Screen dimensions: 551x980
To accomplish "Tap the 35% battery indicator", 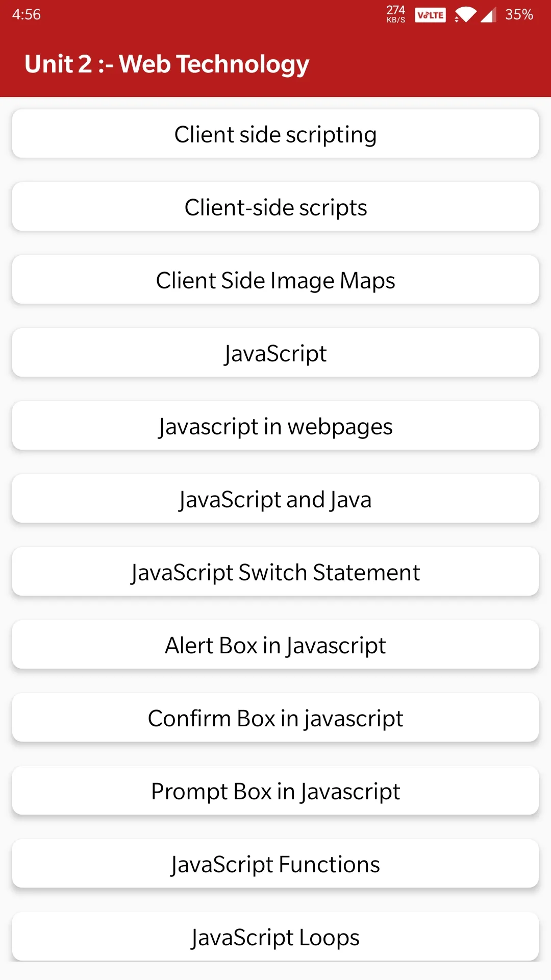I will click(519, 14).
